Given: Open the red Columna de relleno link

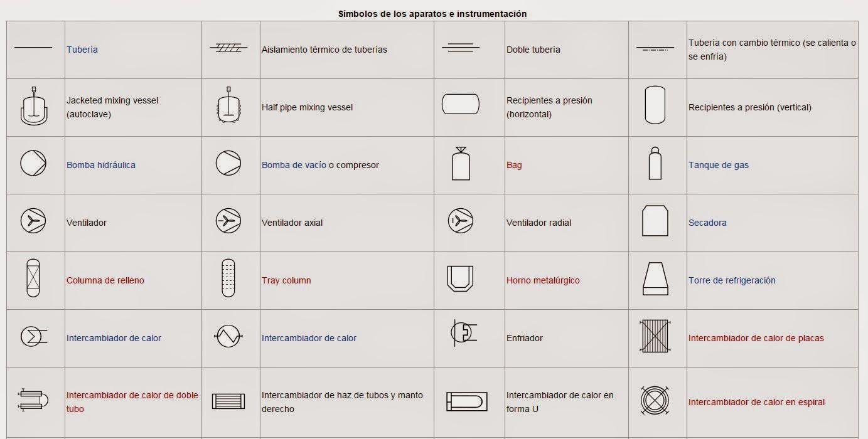Looking at the screenshot, I should coord(105,280).
